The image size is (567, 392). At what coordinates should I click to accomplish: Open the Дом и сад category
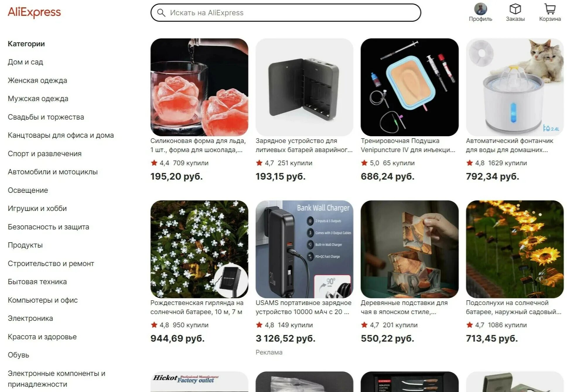pos(25,62)
